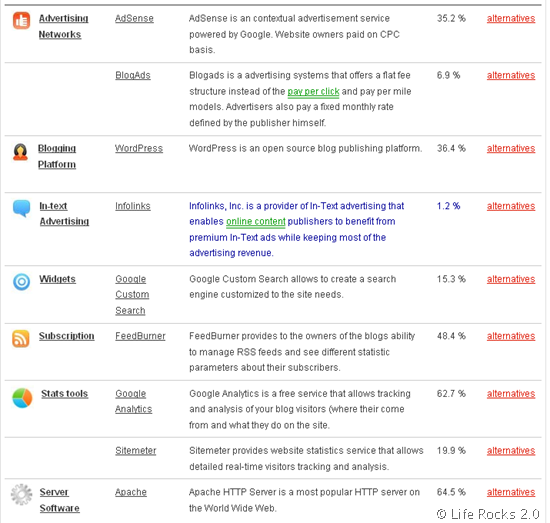The image size is (550, 523).
Task: View alternatives for AdSense
Action: (511, 19)
